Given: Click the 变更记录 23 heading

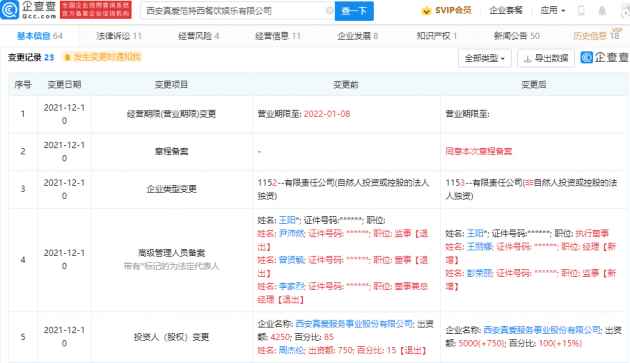Looking at the screenshot, I should click(x=31, y=57).
